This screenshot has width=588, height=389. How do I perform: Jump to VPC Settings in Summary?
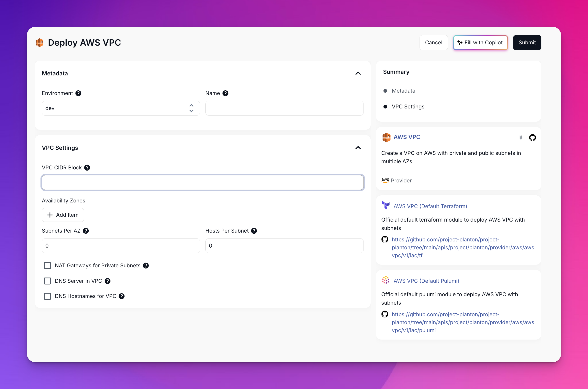click(x=408, y=107)
